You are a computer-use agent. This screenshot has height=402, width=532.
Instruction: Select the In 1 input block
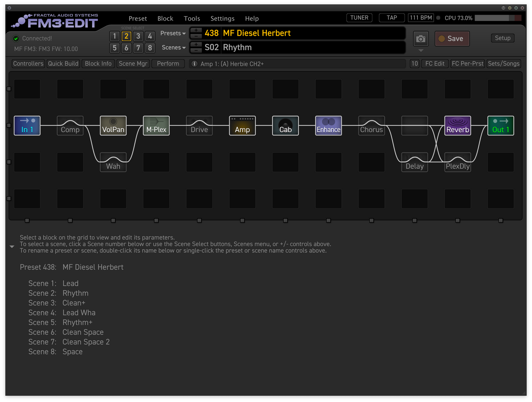pyautogui.click(x=27, y=126)
